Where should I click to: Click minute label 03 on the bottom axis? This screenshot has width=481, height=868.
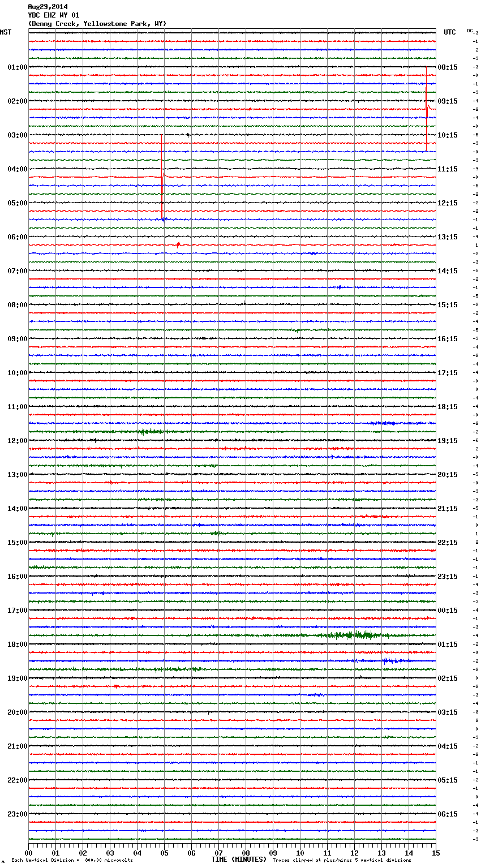point(110,853)
